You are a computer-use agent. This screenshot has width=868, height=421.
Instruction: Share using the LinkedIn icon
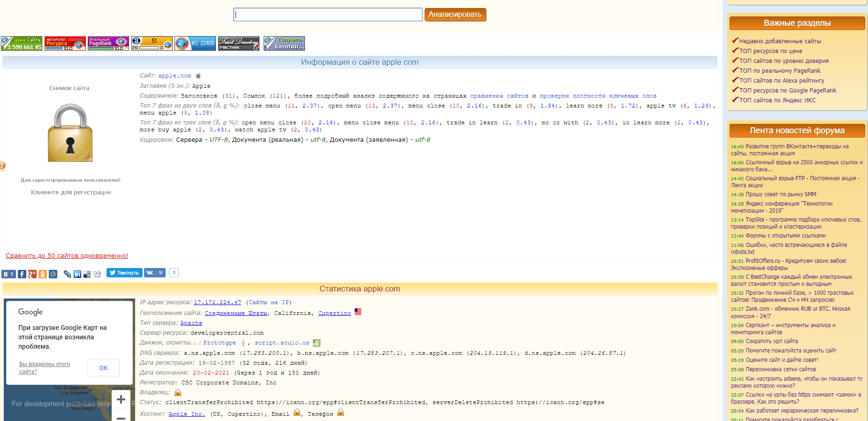click(x=77, y=274)
